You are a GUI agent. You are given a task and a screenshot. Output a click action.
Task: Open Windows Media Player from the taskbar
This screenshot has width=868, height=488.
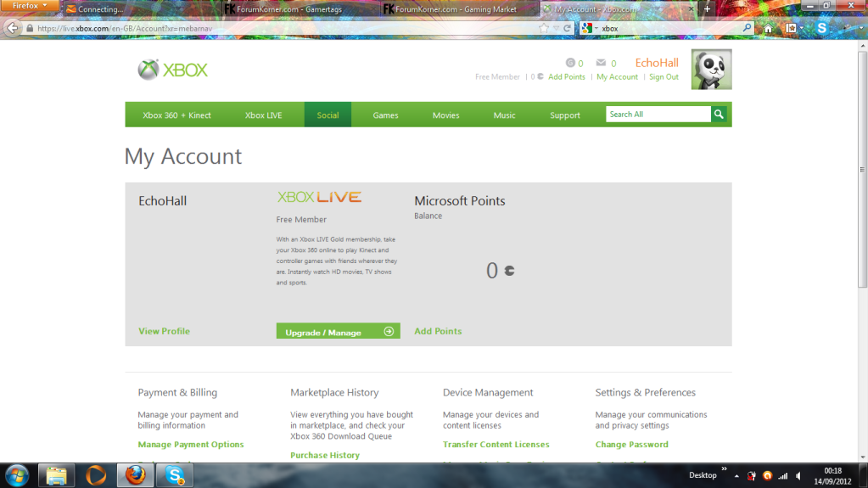pyautogui.click(x=96, y=475)
